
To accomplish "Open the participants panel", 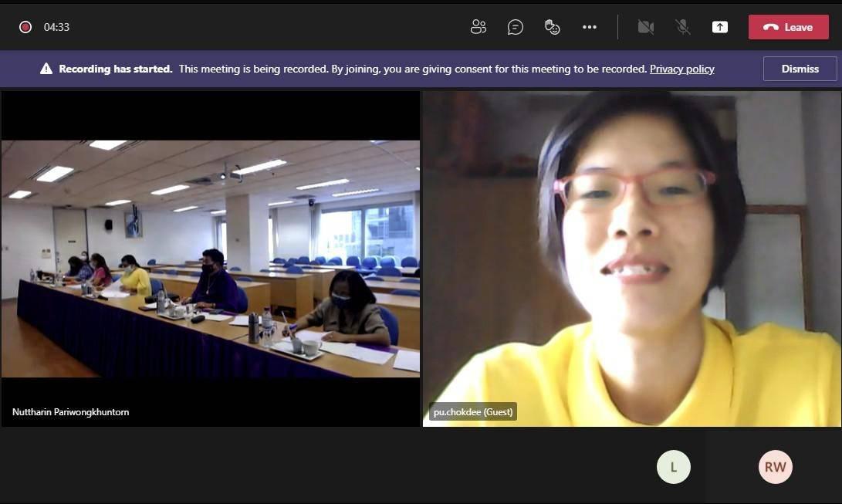I will click(478, 27).
